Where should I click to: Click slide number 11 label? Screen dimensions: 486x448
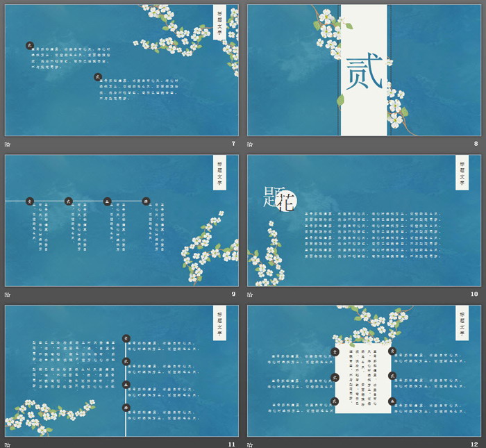(231, 445)
